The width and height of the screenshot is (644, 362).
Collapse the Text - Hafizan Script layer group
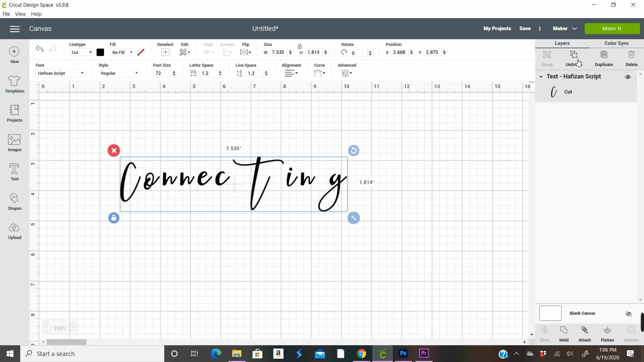point(541,77)
